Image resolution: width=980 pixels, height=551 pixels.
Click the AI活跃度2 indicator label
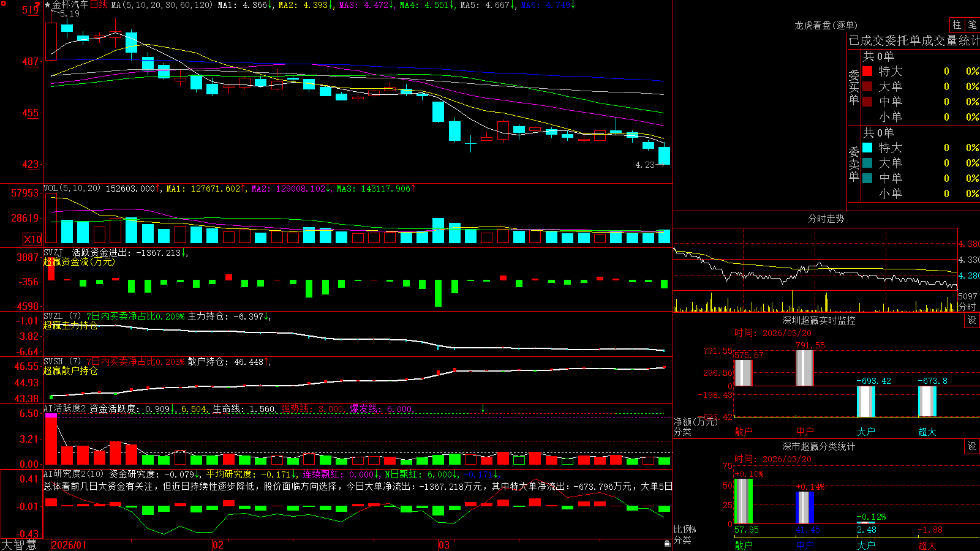point(65,408)
